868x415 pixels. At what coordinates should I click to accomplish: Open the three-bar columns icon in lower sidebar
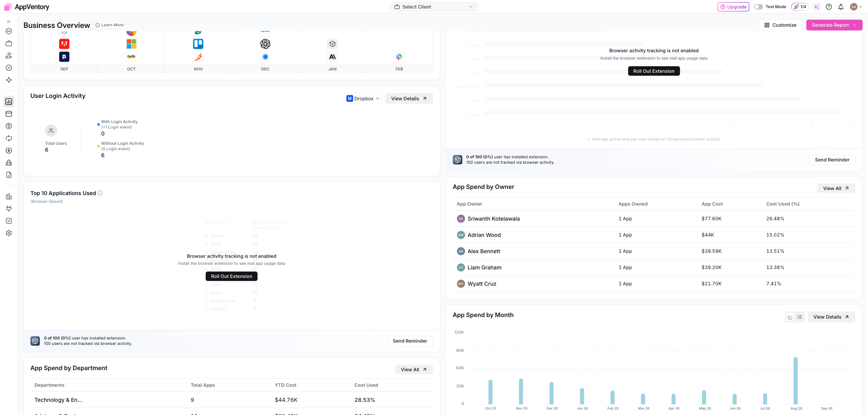click(9, 197)
